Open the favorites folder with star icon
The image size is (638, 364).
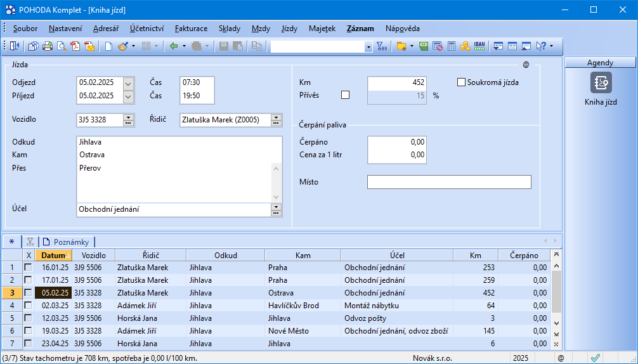pos(401,46)
